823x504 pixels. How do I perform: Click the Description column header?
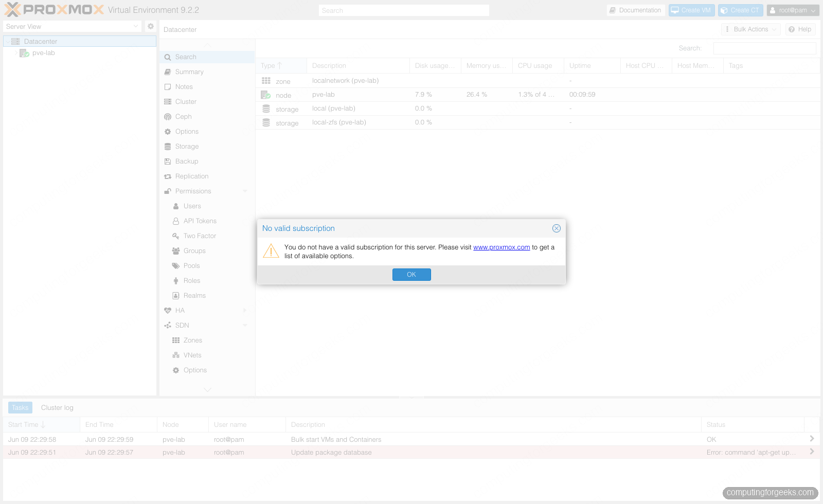click(358, 66)
